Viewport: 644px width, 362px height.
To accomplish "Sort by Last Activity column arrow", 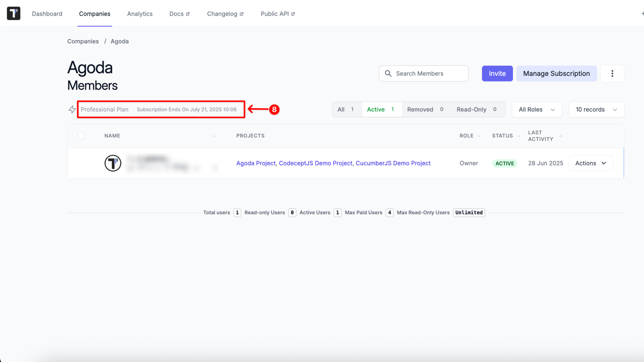I will [561, 136].
